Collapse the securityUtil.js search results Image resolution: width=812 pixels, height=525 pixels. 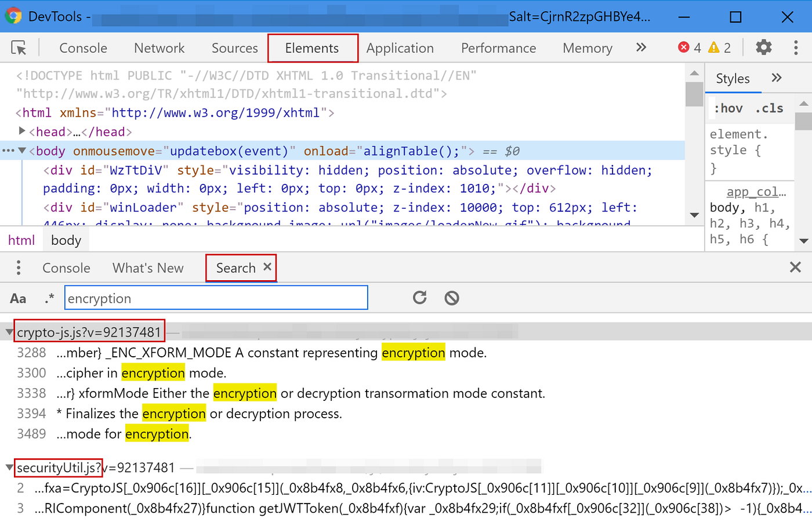tap(9, 468)
